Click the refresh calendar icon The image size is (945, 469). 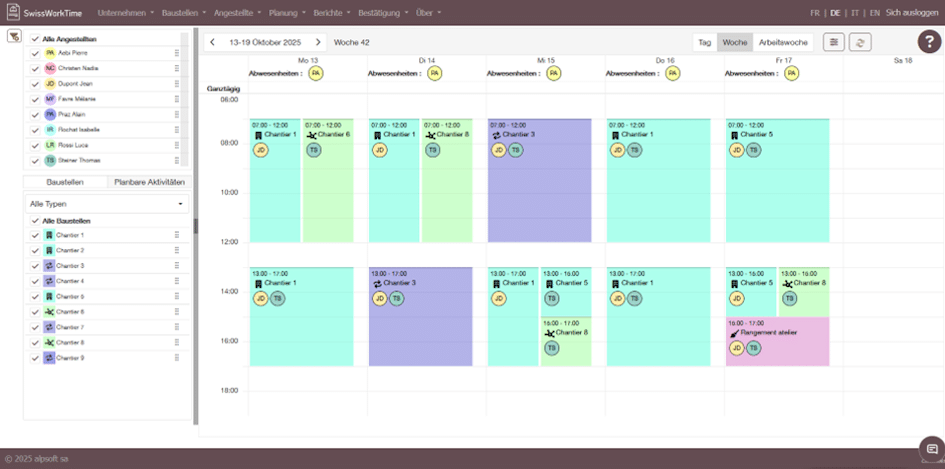(x=859, y=42)
